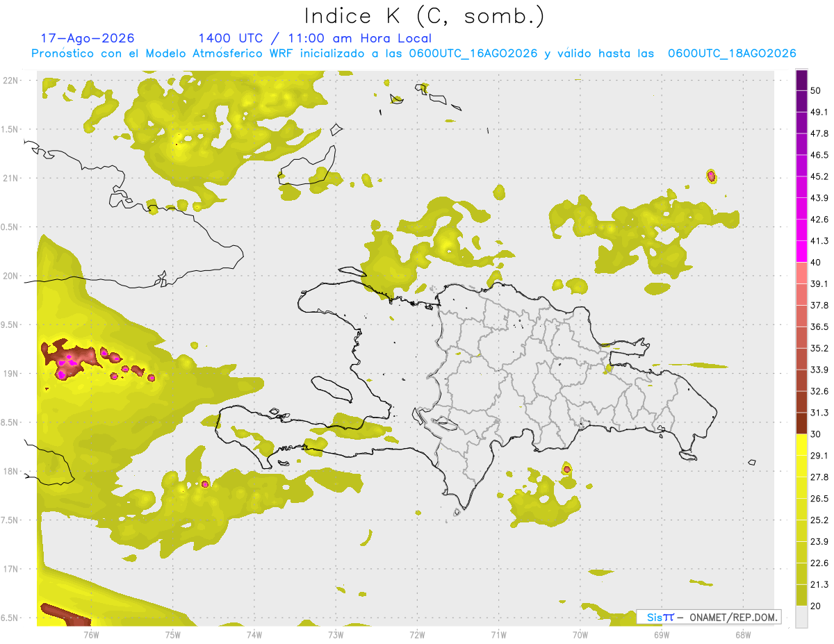Pick the bright yellow swatch between 29.1 and 30
The height and width of the screenshot is (644, 834).
point(801,445)
